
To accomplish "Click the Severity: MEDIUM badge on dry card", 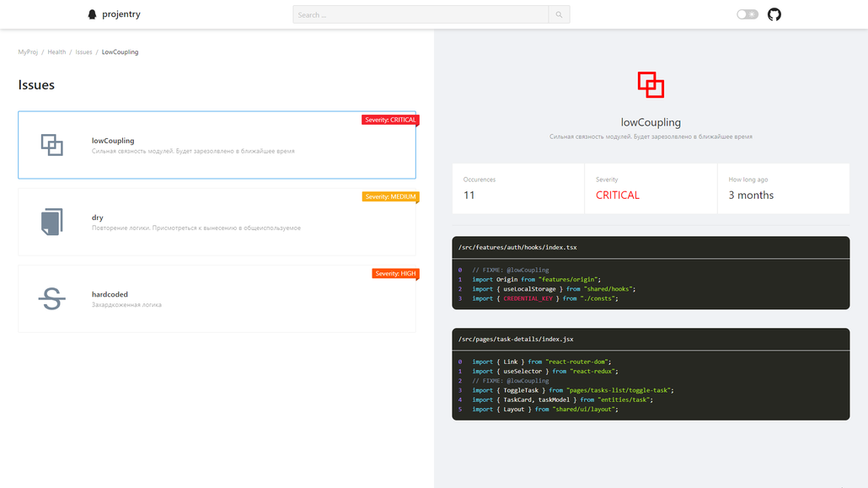I will tap(391, 196).
